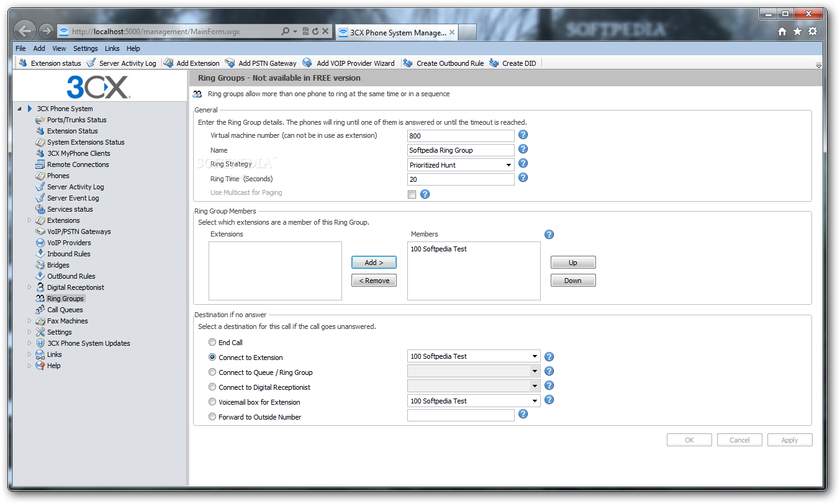Select Connect to Queue / Ring Group option
Viewport: 840px width, 504px height.
(x=212, y=372)
